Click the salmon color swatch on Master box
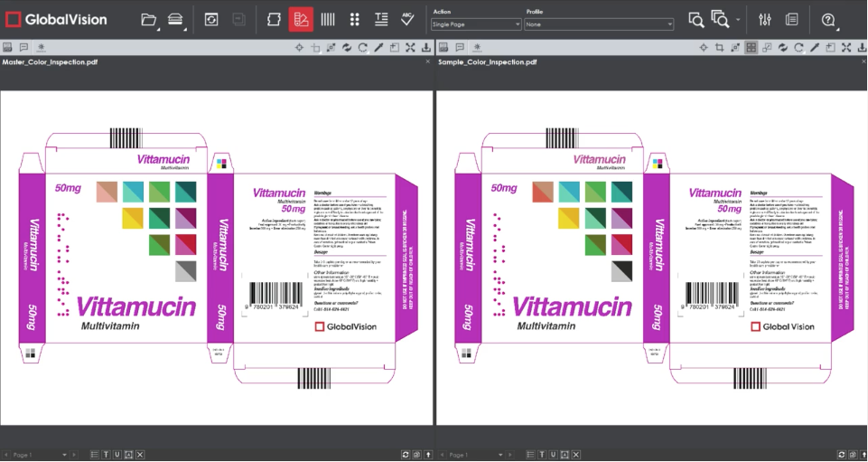Screen dimensions: 868x462 coord(107,192)
